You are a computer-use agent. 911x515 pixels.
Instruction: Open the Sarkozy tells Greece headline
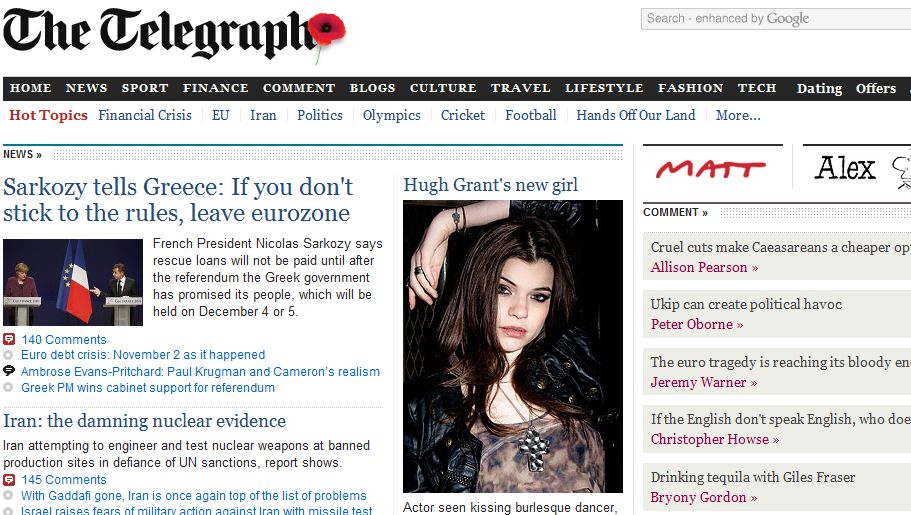pos(178,200)
